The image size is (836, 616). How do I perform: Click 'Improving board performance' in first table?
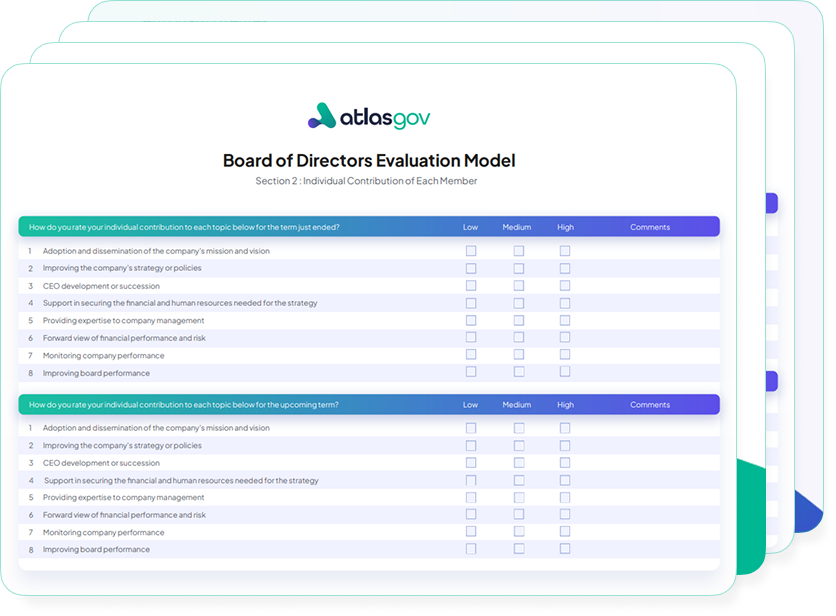click(96, 373)
